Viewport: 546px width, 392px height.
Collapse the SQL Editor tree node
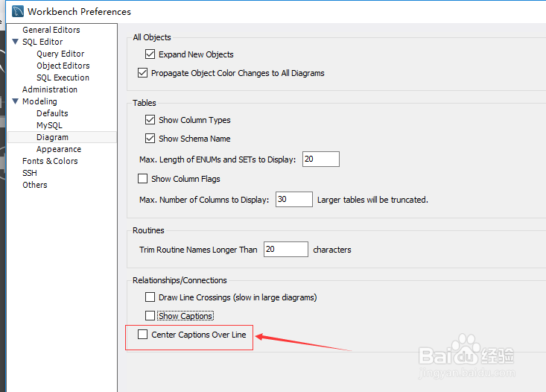tap(16, 42)
